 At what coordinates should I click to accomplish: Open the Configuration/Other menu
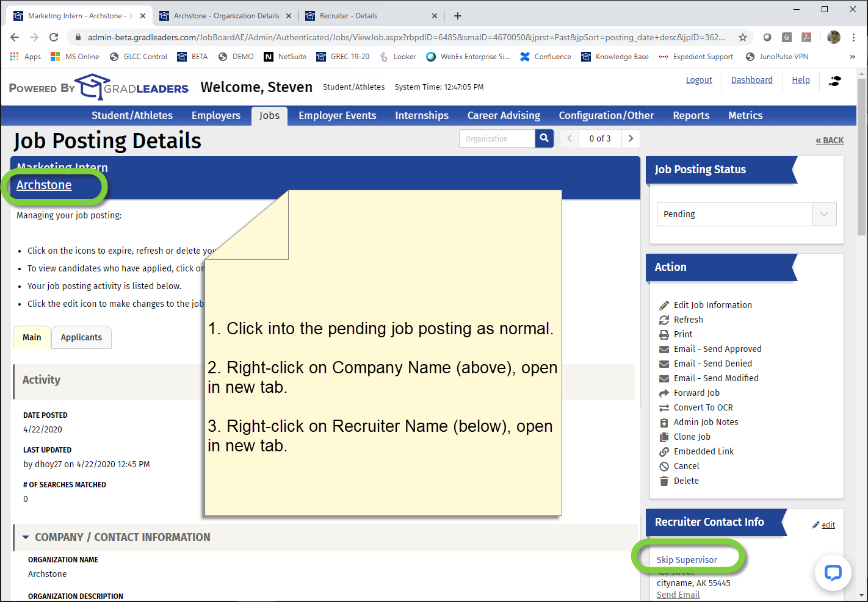click(x=606, y=115)
